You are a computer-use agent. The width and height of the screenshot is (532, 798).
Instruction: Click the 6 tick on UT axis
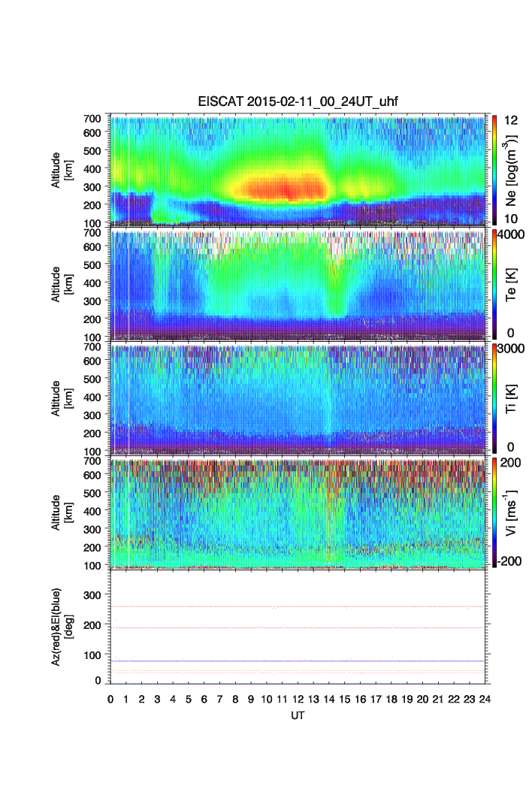coord(204,699)
